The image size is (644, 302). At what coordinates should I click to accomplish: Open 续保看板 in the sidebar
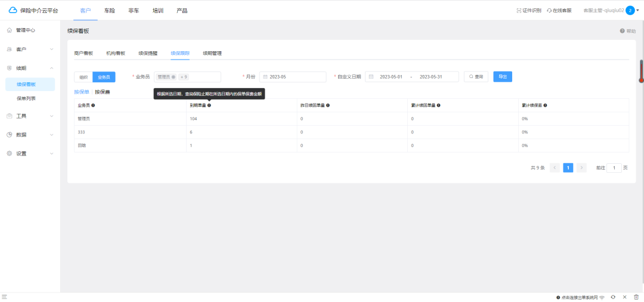pos(30,84)
